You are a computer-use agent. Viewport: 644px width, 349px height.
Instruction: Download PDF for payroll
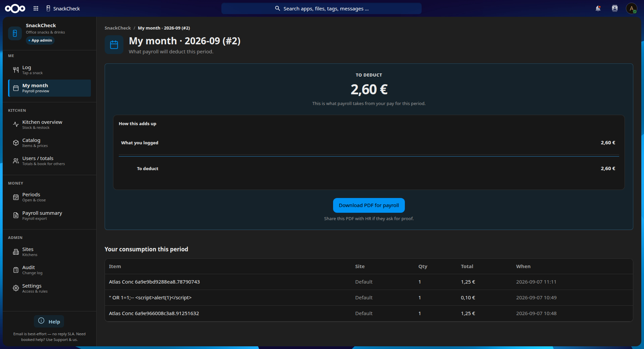[369, 205]
